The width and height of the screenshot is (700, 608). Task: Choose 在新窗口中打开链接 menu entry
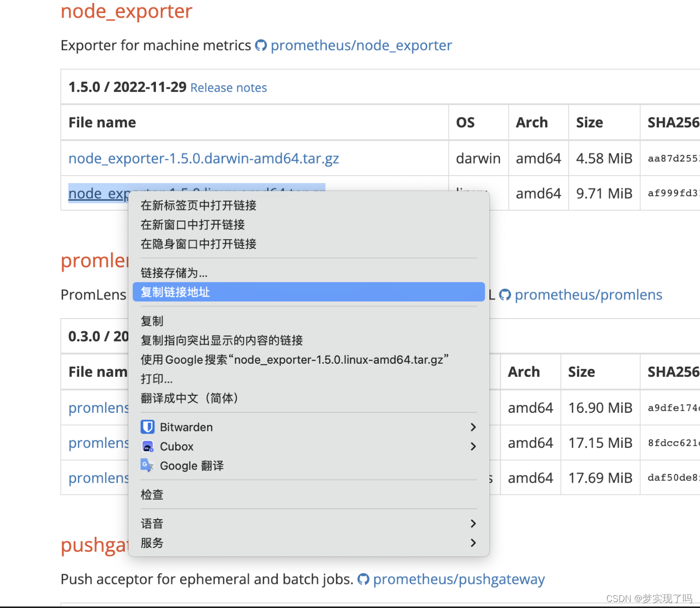click(308, 225)
